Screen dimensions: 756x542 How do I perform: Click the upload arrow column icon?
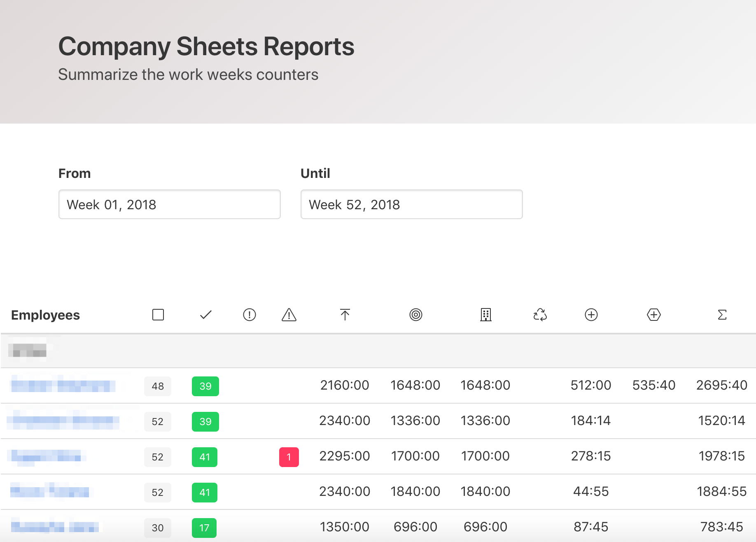pos(345,315)
